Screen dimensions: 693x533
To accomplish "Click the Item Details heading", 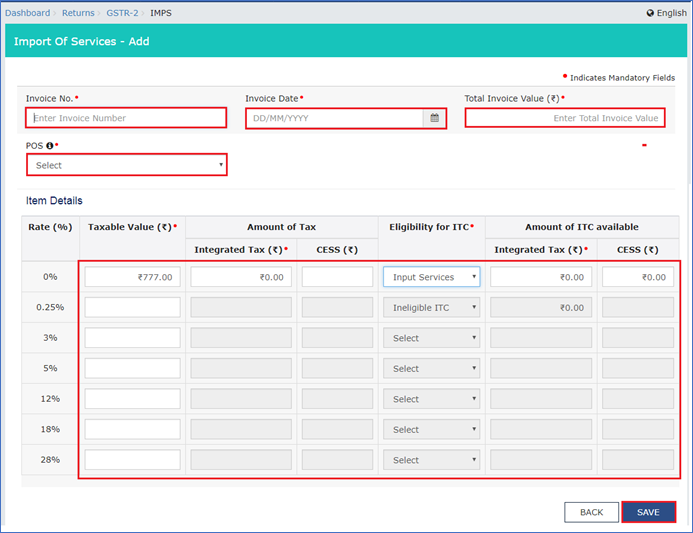I will click(54, 201).
